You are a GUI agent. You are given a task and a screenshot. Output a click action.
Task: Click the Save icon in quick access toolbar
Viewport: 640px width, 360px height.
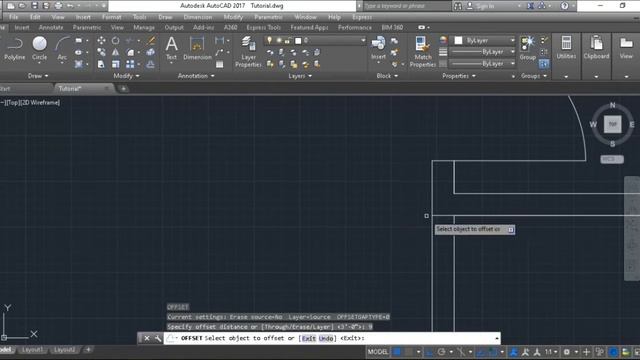tap(35, 6)
